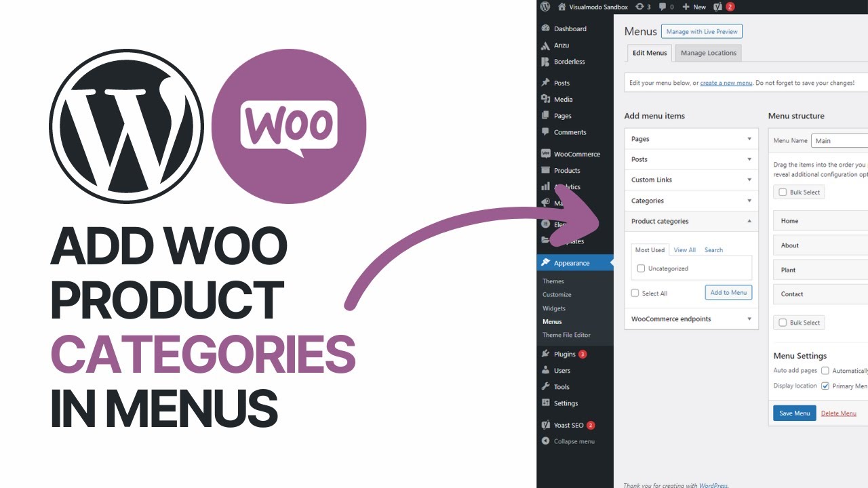This screenshot has width=868, height=488.
Task: Click the Collapse menu arrow icon
Action: coord(545,441)
